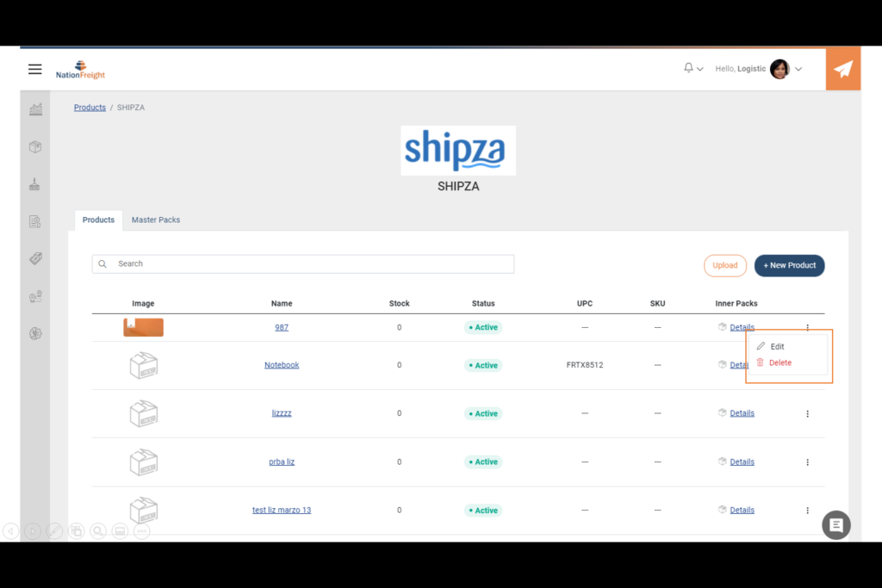Screen dimensions: 882x588
Task: Open Details for the lizzzz row
Action: 742,413
